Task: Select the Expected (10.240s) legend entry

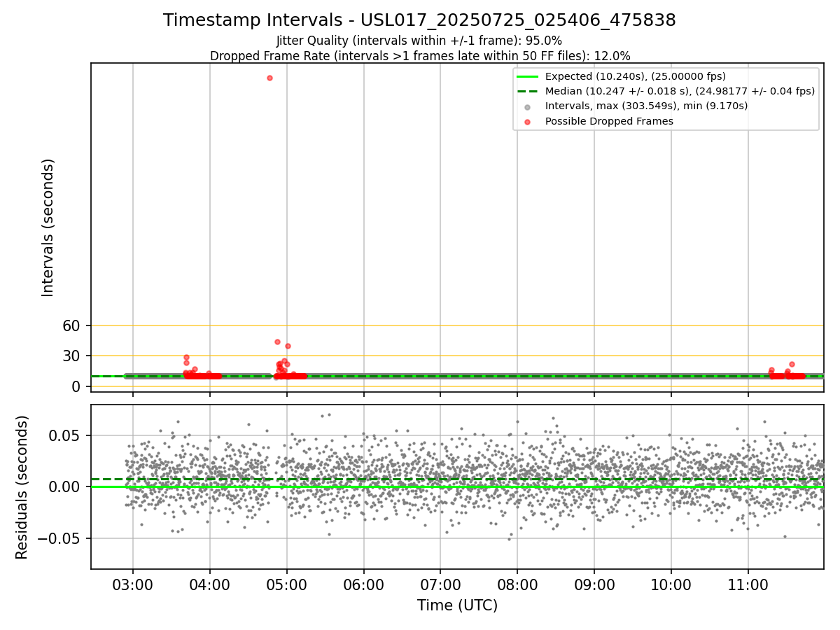Action: 635,76
